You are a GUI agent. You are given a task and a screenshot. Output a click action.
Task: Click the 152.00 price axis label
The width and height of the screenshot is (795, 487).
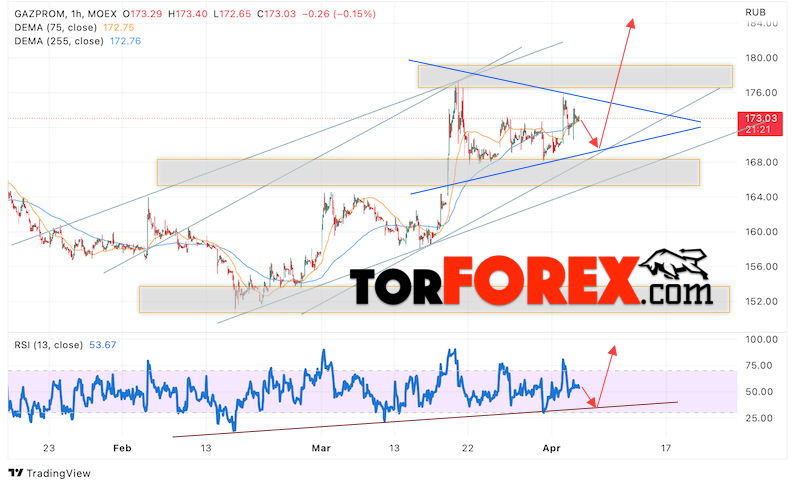761,301
